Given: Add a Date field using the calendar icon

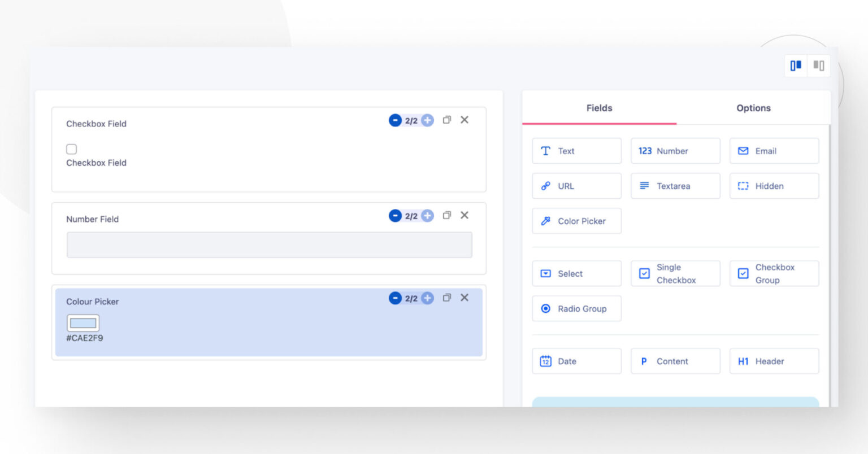Looking at the screenshot, I should point(576,361).
